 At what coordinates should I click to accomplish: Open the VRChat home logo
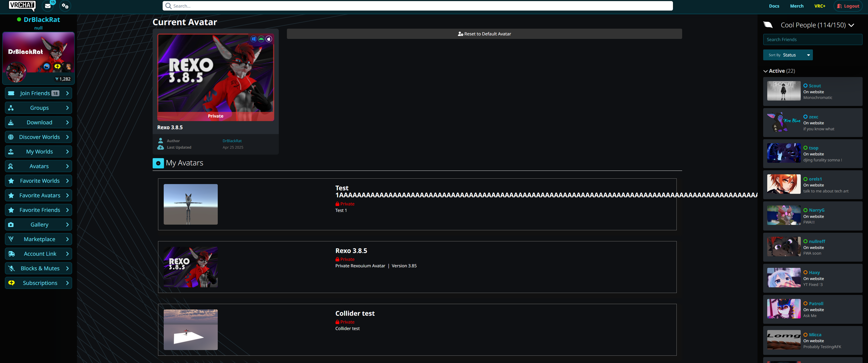(x=22, y=5)
